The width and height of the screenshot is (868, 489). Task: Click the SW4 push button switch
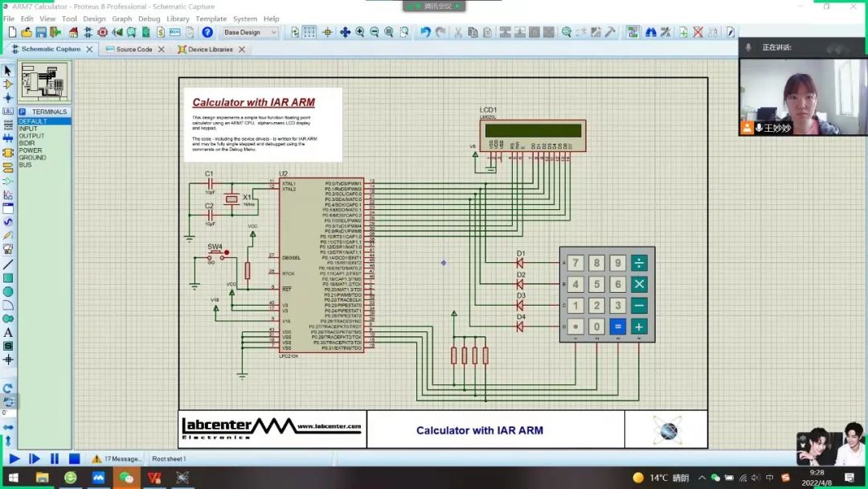[x=217, y=253]
